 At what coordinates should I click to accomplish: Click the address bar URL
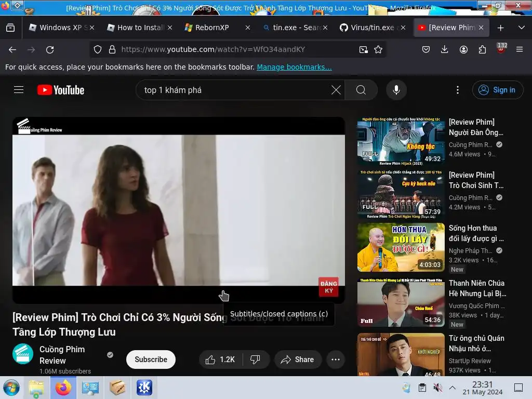pos(213,49)
